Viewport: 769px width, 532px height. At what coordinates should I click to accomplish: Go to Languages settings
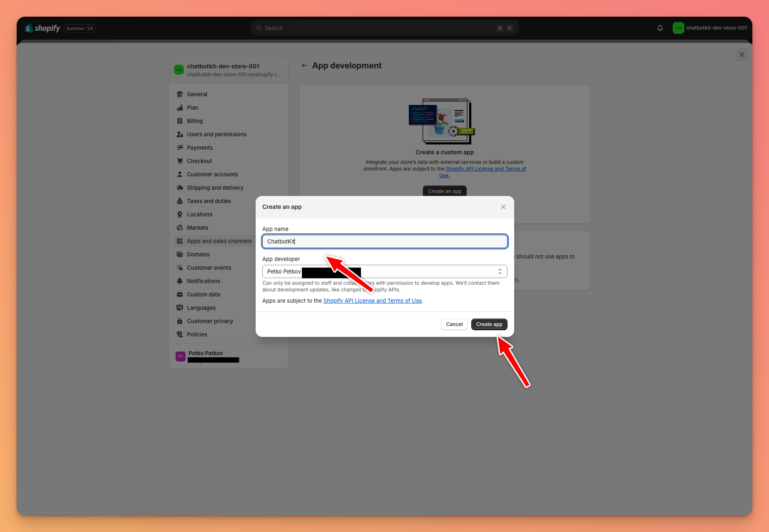click(x=215, y=308)
